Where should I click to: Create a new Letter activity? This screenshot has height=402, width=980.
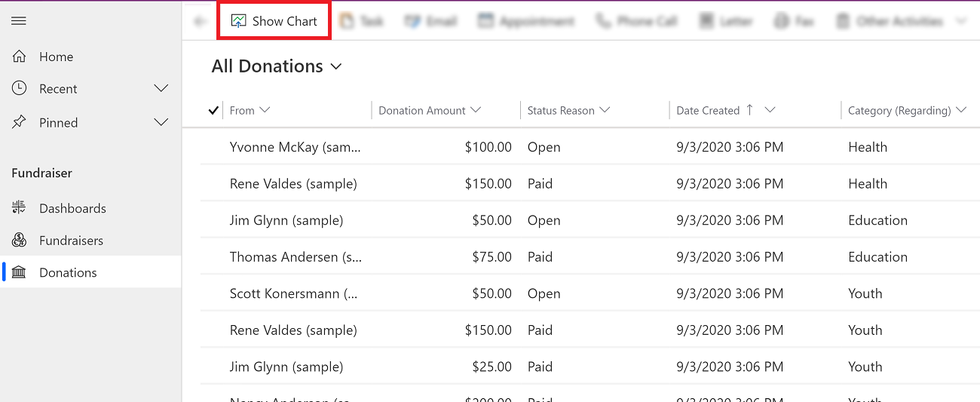point(726,21)
